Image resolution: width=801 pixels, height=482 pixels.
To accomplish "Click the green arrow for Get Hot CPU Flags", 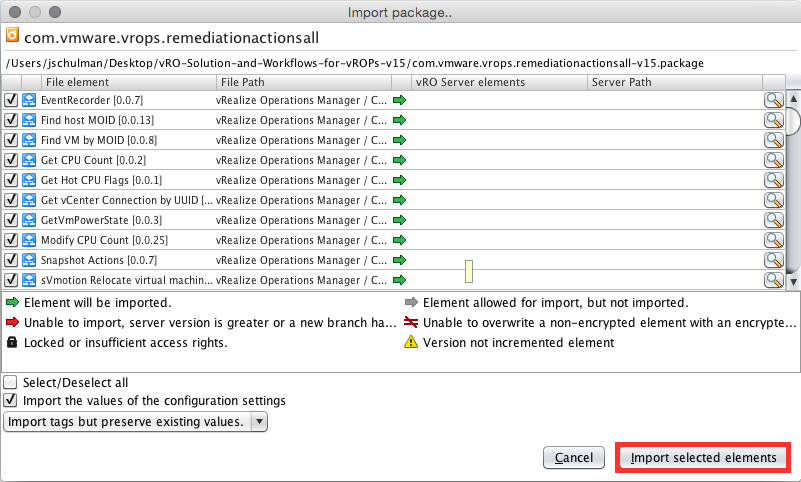I will click(x=399, y=180).
